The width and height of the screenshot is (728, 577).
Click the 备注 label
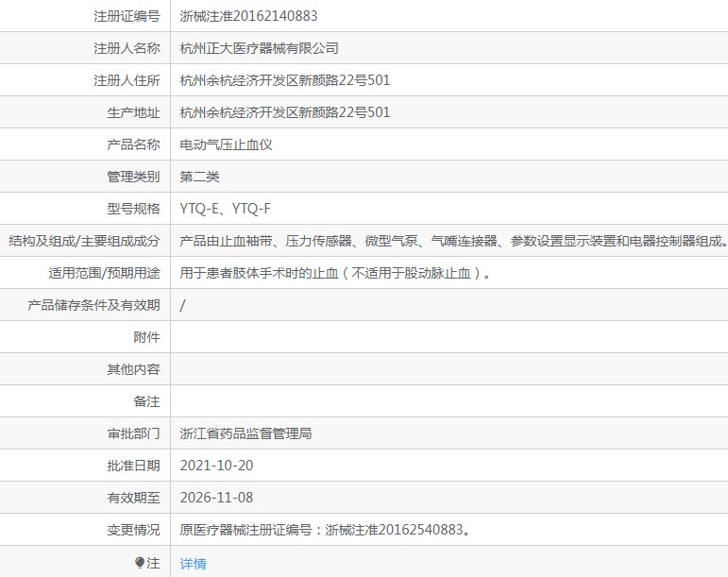click(x=146, y=401)
